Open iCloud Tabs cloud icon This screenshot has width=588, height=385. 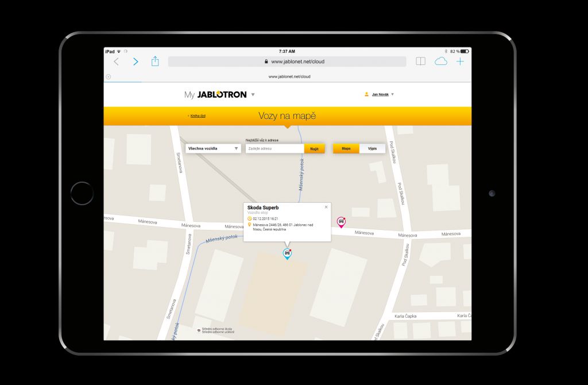point(440,61)
